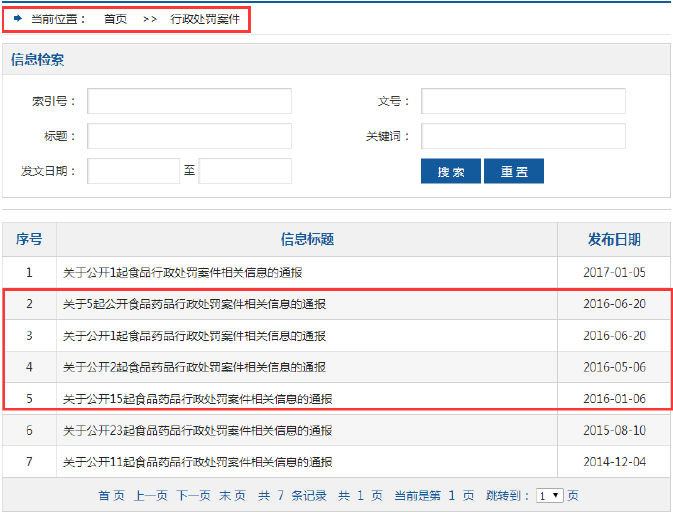Image resolution: width=673 pixels, height=512 pixels.
Task: Click the 发文日期 end date field
Action: [x=245, y=171]
